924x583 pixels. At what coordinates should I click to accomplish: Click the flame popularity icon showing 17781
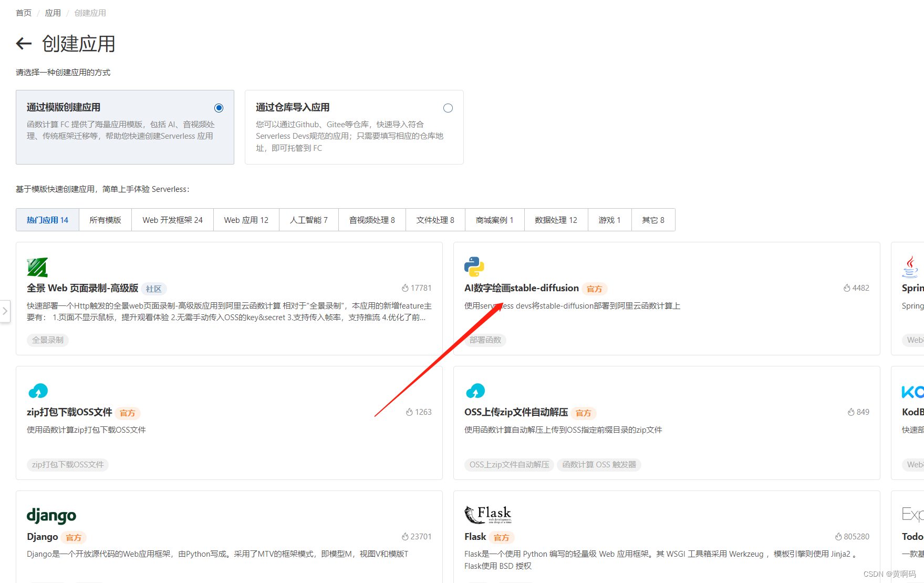[x=405, y=288]
